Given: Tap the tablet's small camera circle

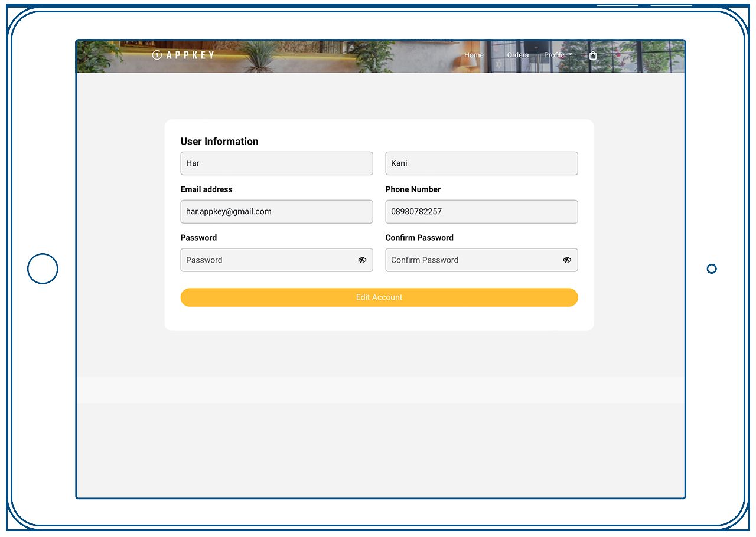Looking at the screenshot, I should [712, 268].
